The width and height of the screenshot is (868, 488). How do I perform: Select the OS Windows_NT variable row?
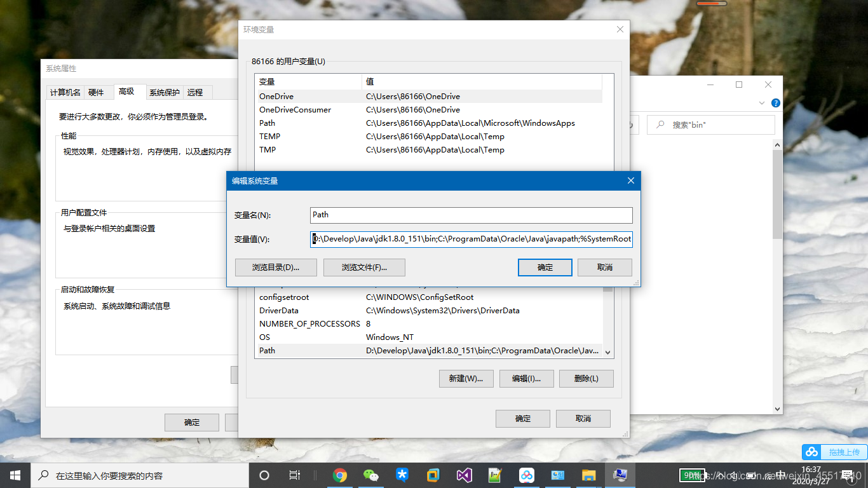[x=429, y=337]
